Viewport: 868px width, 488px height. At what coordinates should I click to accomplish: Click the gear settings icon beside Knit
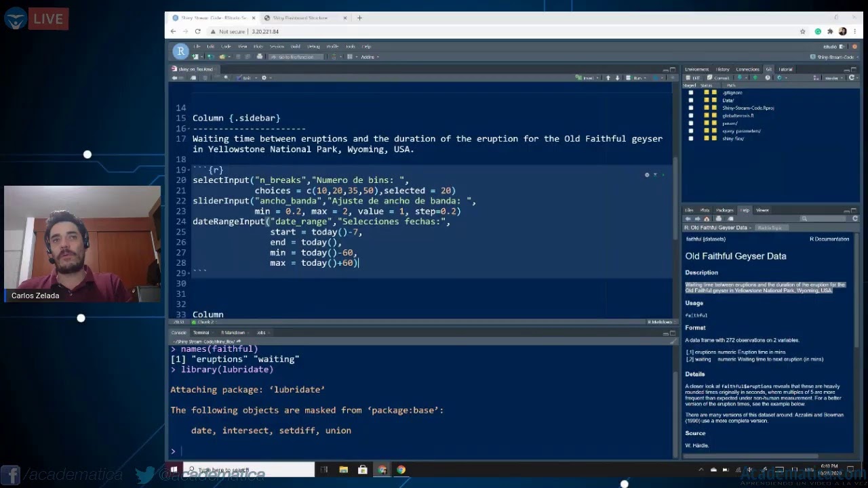(x=265, y=78)
